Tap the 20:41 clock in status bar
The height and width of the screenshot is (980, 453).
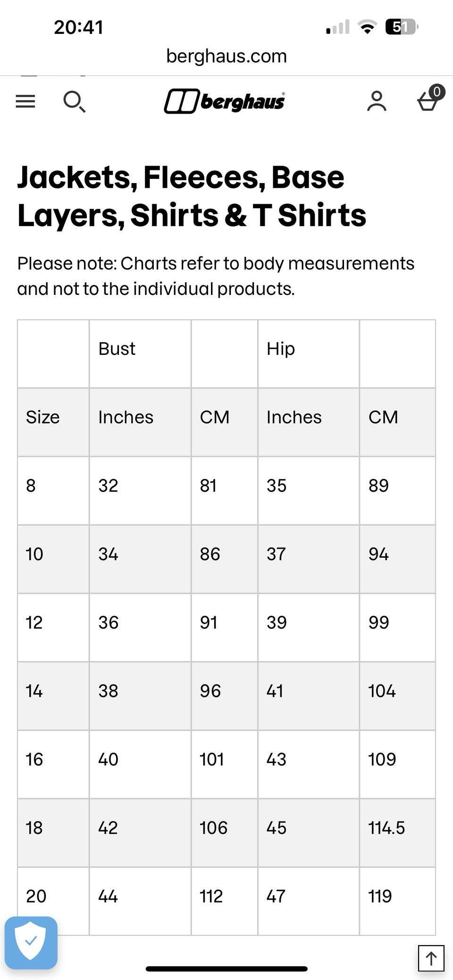click(78, 27)
